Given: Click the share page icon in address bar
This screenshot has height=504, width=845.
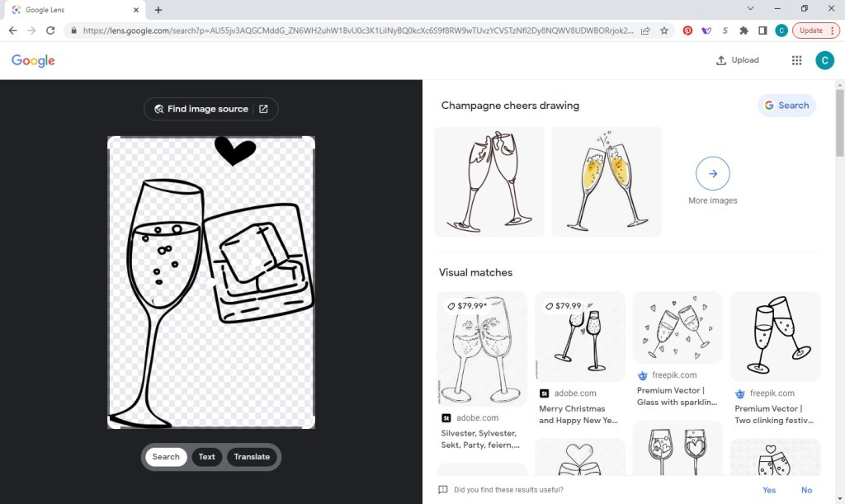Looking at the screenshot, I should (x=644, y=31).
